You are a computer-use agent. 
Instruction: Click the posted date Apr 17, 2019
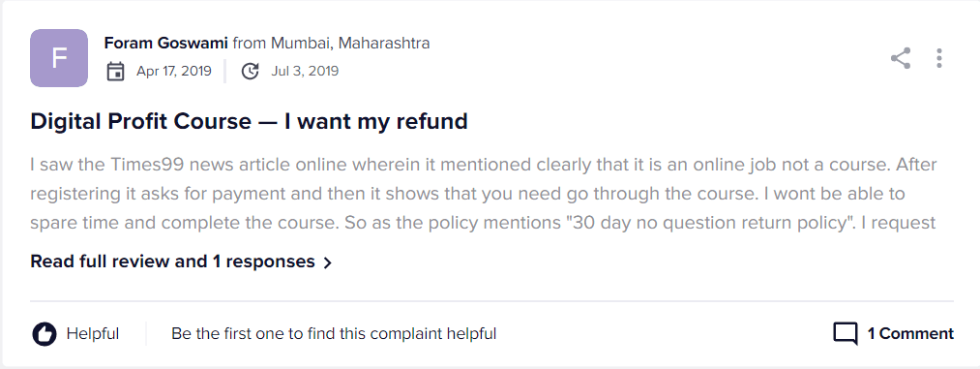[x=174, y=72]
